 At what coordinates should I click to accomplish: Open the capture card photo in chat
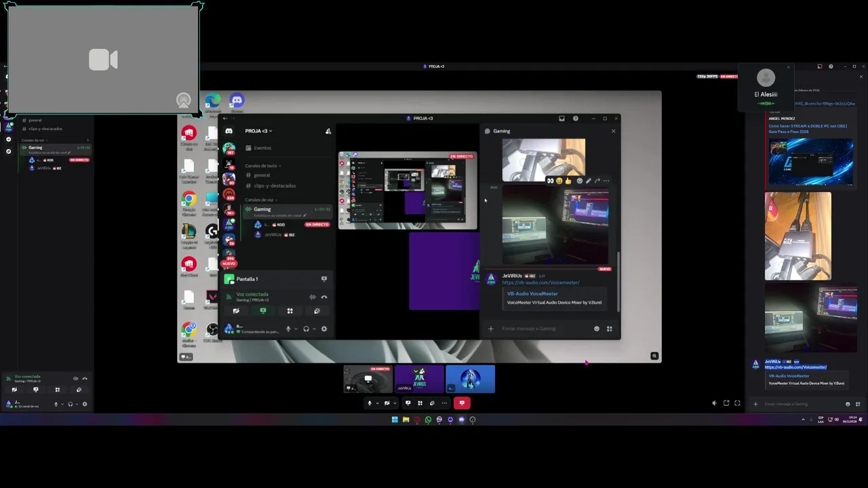pos(797,236)
